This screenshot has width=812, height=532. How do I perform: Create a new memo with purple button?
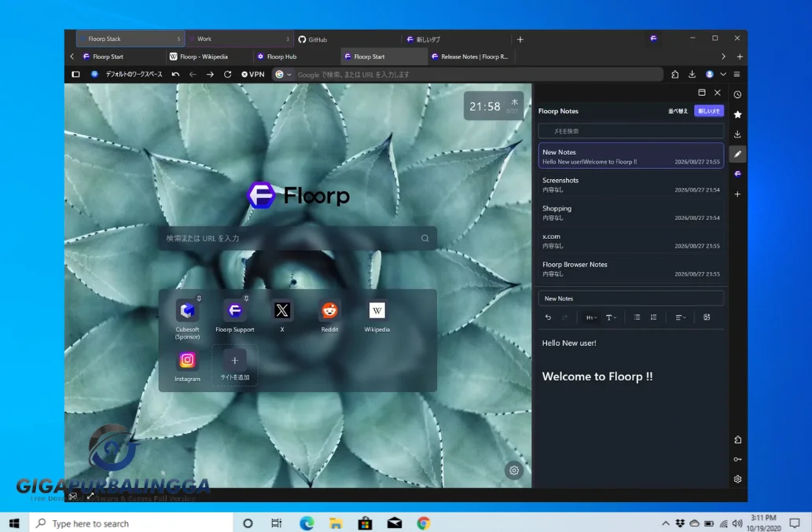(x=708, y=111)
